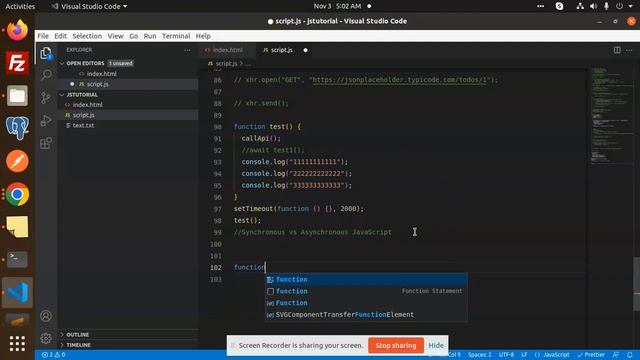Click errors and warnings status indicator
The width and height of the screenshot is (640, 360).
(x=53, y=355)
